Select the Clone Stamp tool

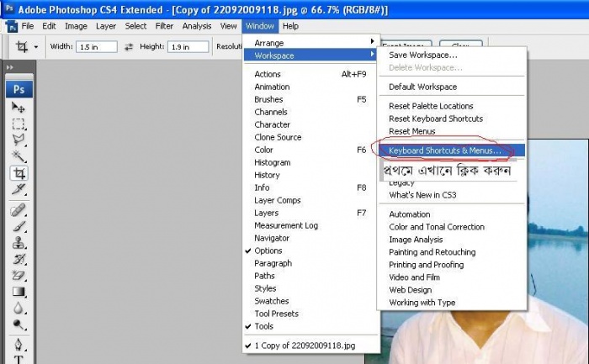19,243
